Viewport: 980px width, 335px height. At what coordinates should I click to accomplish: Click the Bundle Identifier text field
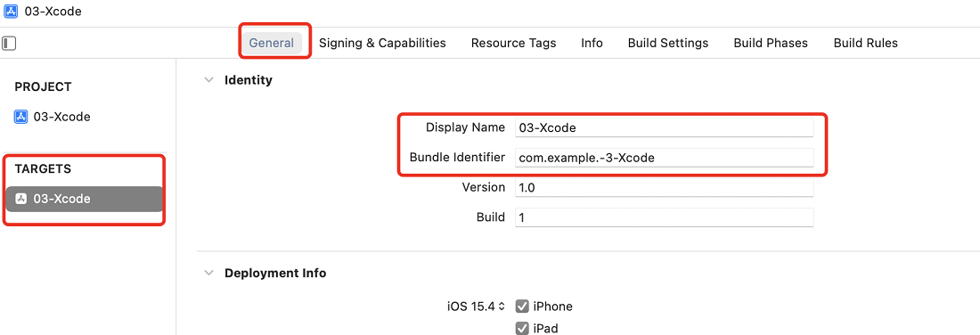click(665, 158)
